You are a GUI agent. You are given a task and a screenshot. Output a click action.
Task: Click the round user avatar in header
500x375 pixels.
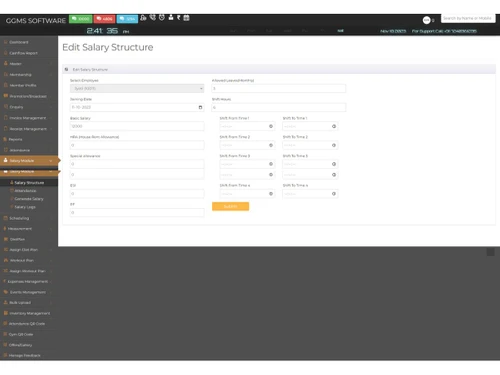pos(426,20)
